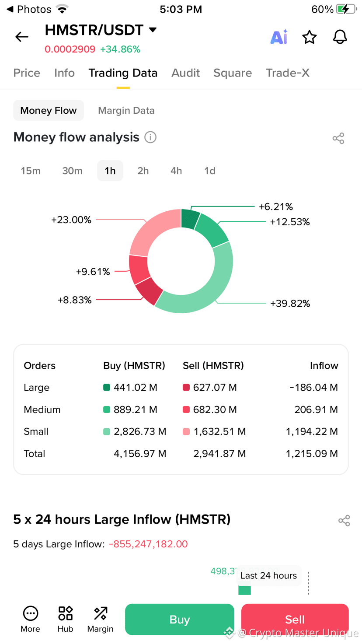Click the Medium sell red swatch
Viewport: 362px width, 644px height.
[x=186, y=409]
